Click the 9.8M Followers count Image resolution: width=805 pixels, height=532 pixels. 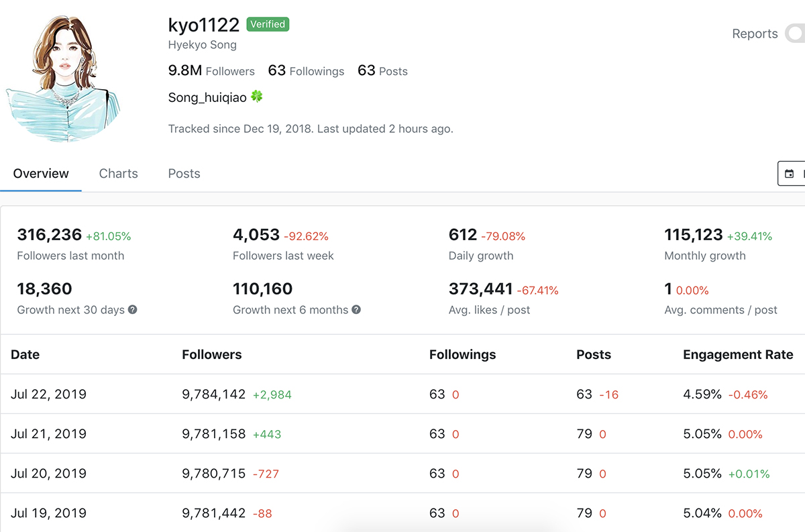point(211,70)
